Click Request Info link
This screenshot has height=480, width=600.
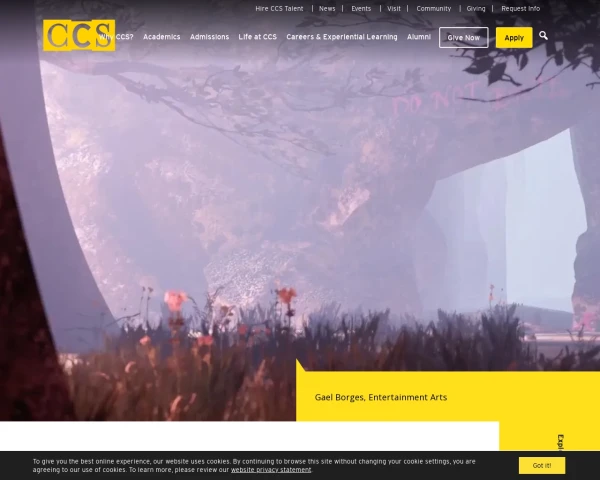(x=521, y=8)
